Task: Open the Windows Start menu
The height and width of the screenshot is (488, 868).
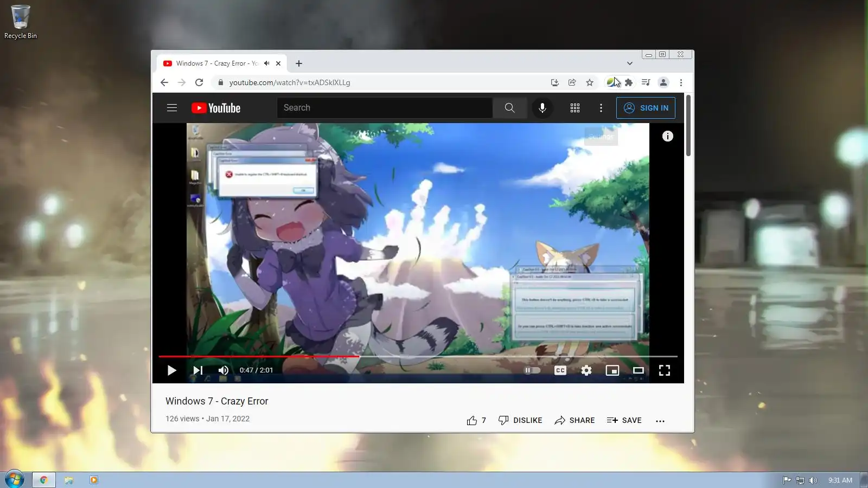Action: 15,480
